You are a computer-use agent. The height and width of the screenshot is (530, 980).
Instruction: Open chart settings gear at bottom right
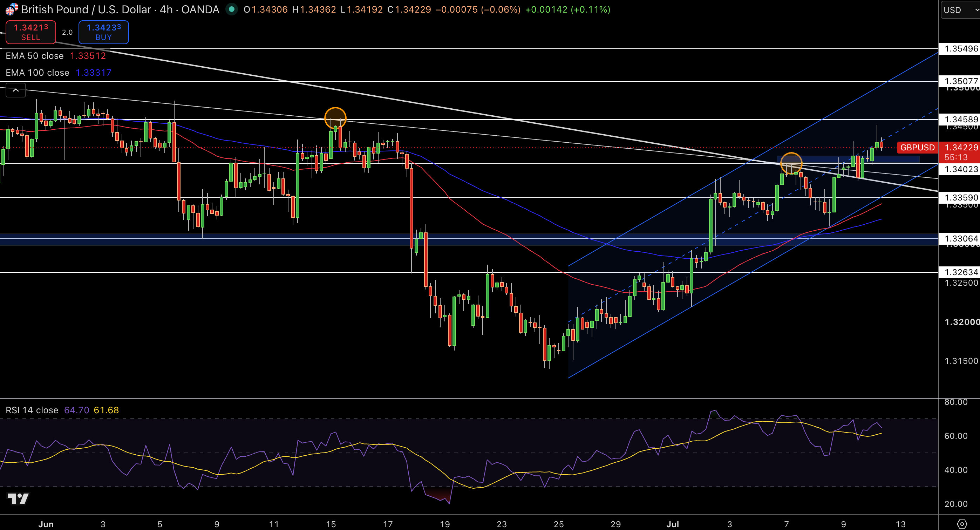point(962,524)
